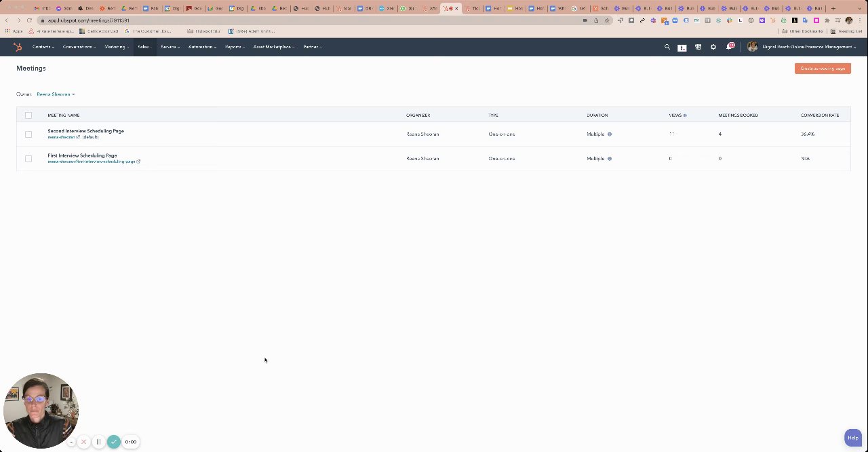Click the HubSpot sprocket logo
Screen dimensions: 868x452
(x=18, y=47)
